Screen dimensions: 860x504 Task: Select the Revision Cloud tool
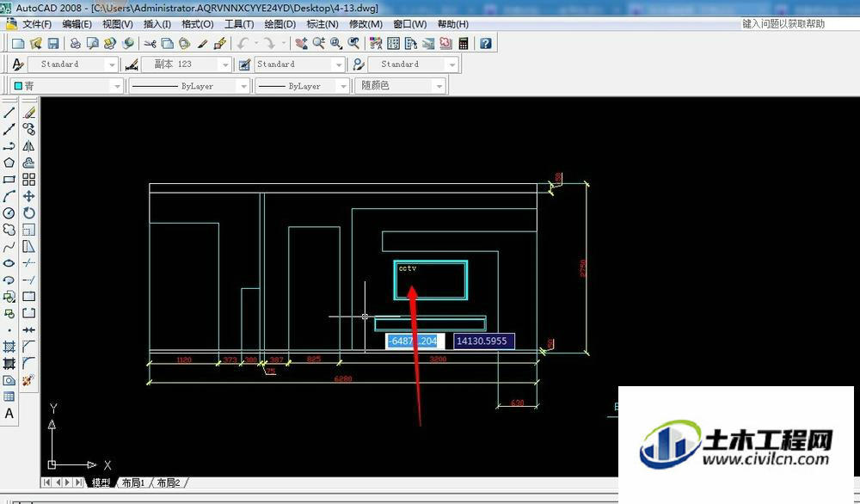coord(9,230)
